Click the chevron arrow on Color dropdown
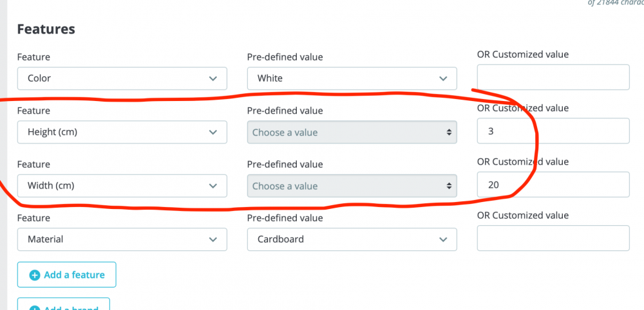The height and width of the screenshot is (310, 644). pos(213,78)
